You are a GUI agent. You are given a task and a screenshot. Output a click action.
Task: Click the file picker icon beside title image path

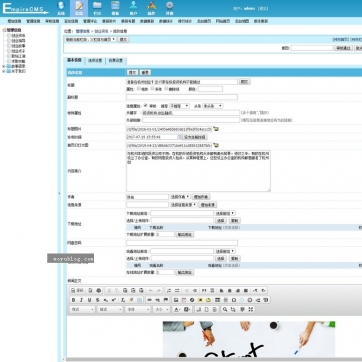(x=216, y=129)
